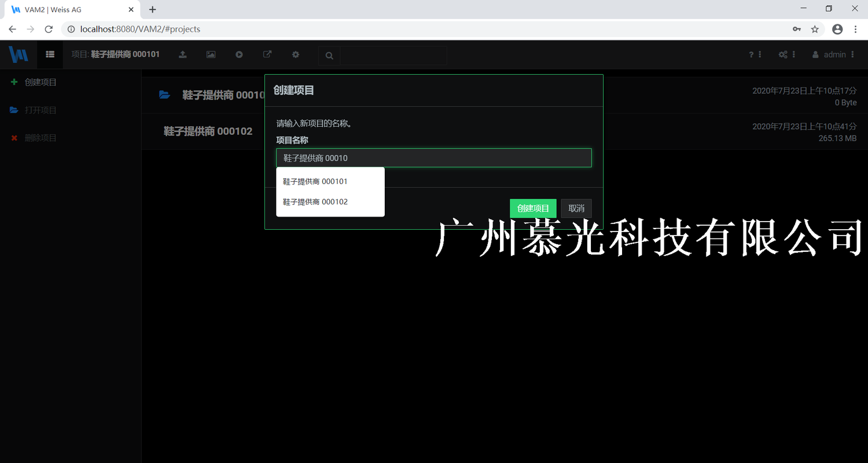Open the Chrome profile avatar icon
Viewport: 868px width, 463px height.
(837, 29)
